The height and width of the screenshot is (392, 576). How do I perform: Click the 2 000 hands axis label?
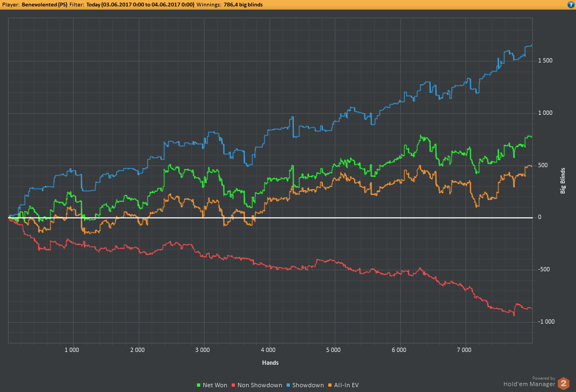click(x=137, y=350)
